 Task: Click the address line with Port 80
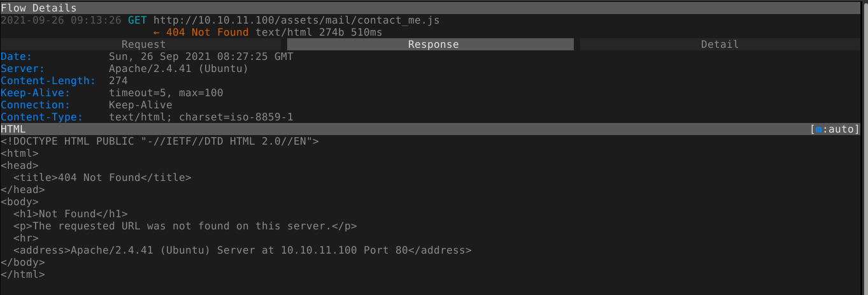tap(242, 250)
